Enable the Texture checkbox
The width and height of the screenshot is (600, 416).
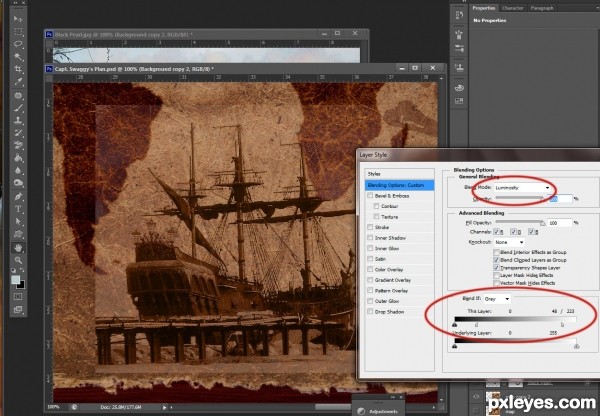pyautogui.click(x=377, y=217)
